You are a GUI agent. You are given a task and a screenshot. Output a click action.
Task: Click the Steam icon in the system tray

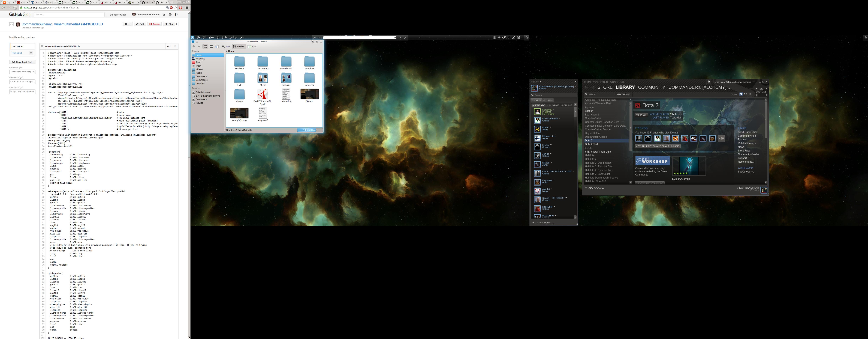click(x=504, y=37)
